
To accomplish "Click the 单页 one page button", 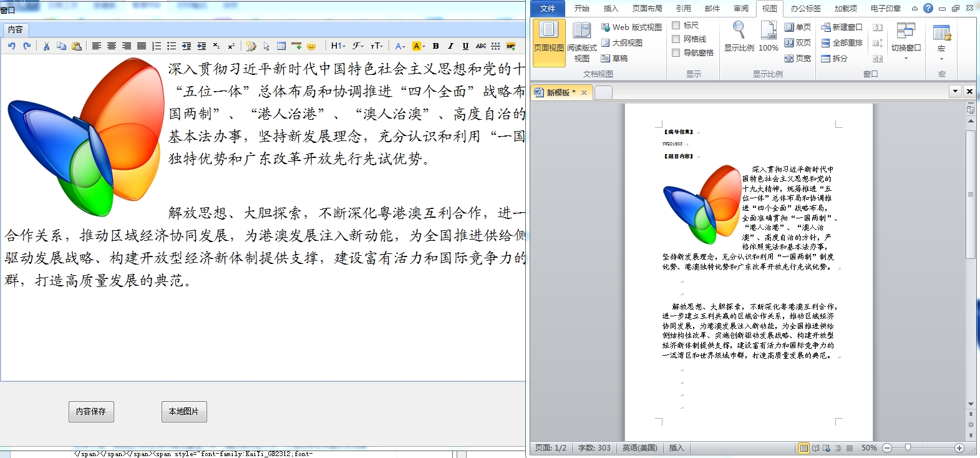I will (x=798, y=27).
